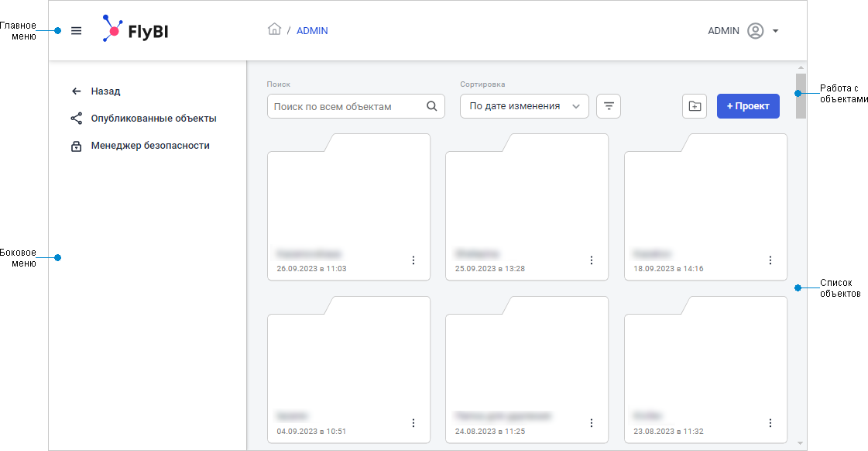
Task: Toggle the hamburger main menu icon
Action: coord(76,31)
